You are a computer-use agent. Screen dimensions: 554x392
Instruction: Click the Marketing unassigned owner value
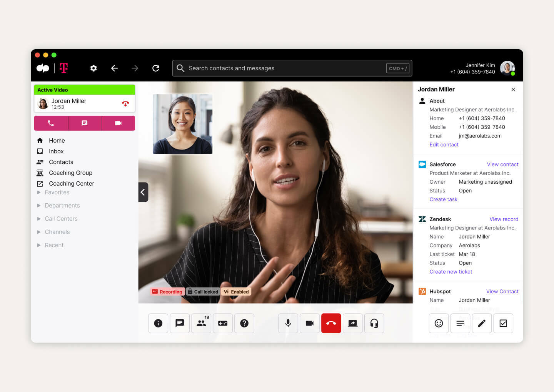[x=485, y=182]
